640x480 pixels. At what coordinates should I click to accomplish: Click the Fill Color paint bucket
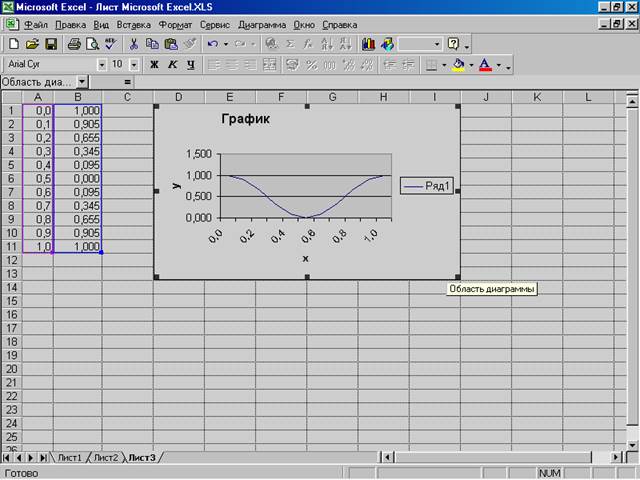(459, 64)
